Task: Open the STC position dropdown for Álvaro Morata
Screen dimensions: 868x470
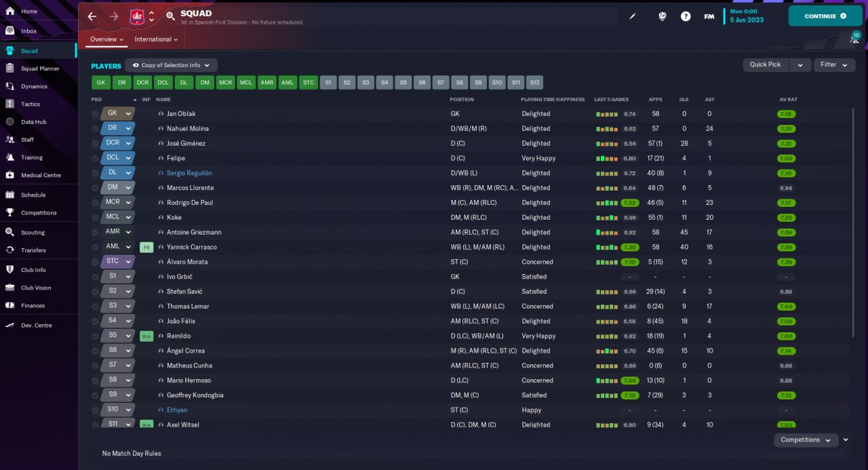Action: click(117, 262)
